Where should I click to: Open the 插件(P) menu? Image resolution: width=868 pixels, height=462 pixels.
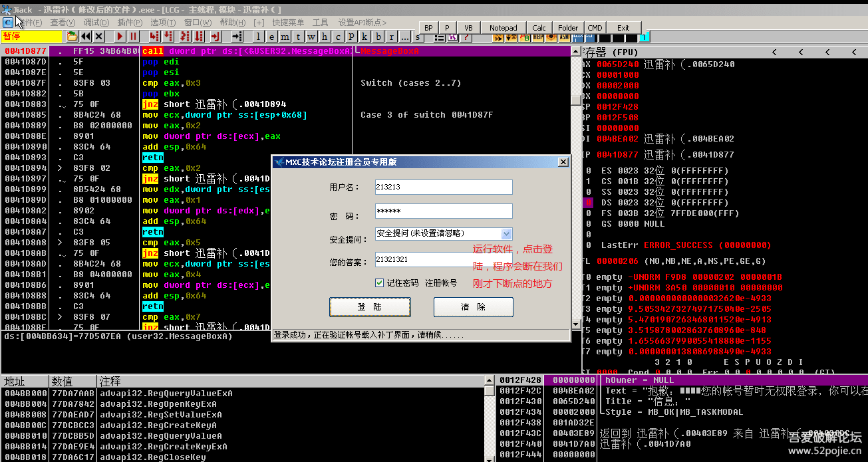130,23
